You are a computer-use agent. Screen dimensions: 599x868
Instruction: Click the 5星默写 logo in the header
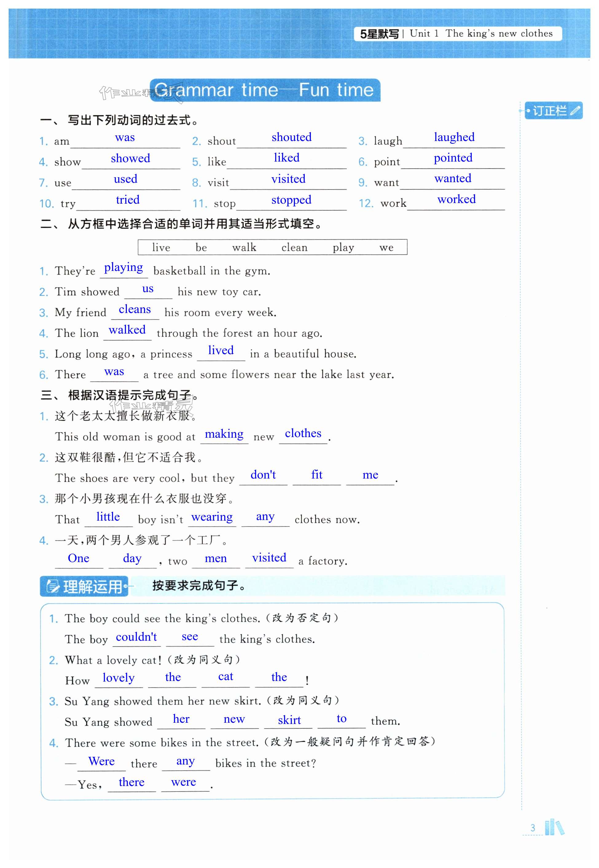tap(379, 34)
